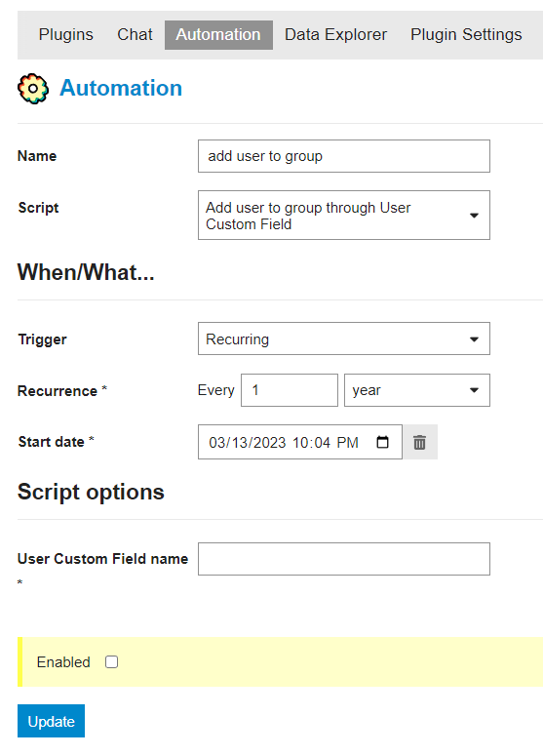
Task: Expand the Script selector showing Add user to group
Action: (344, 215)
